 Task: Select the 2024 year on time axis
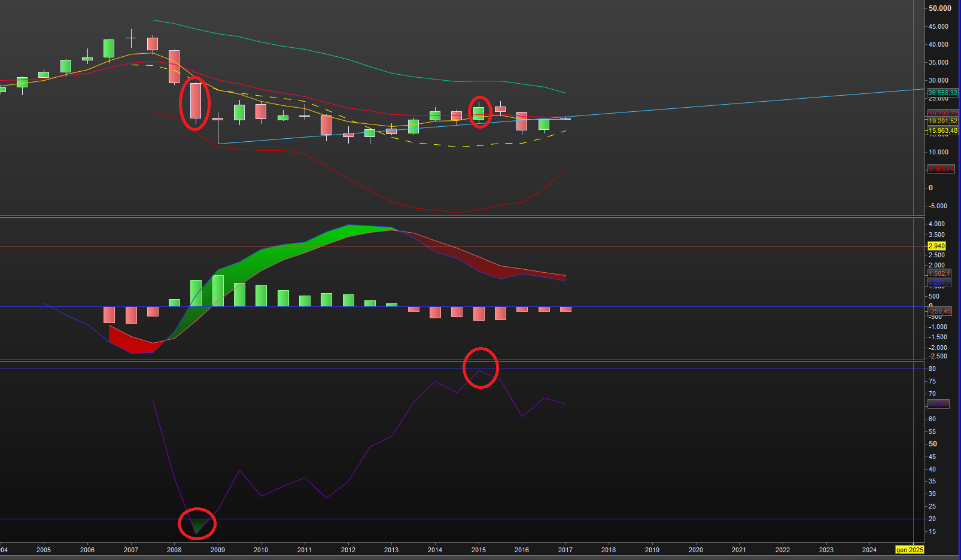[x=869, y=550]
